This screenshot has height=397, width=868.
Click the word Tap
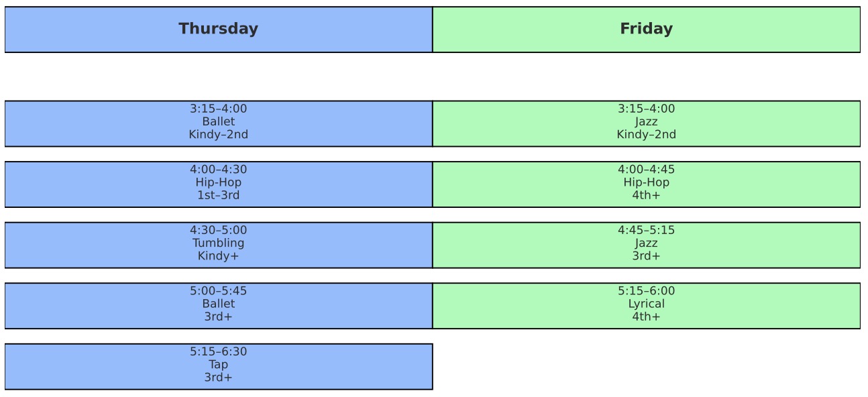pos(218,364)
